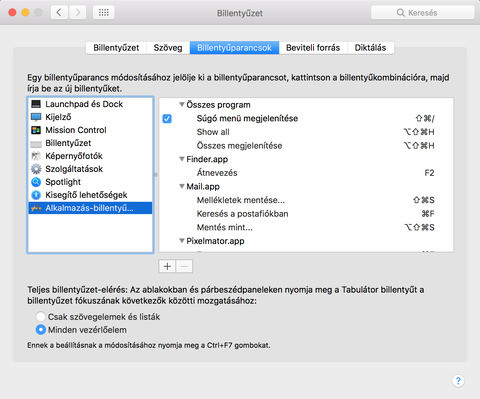This screenshot has width=480, height=399.
Task: Open the Billentyűparancsok tab
Action: pyautogui.click(x=234, y=48)
